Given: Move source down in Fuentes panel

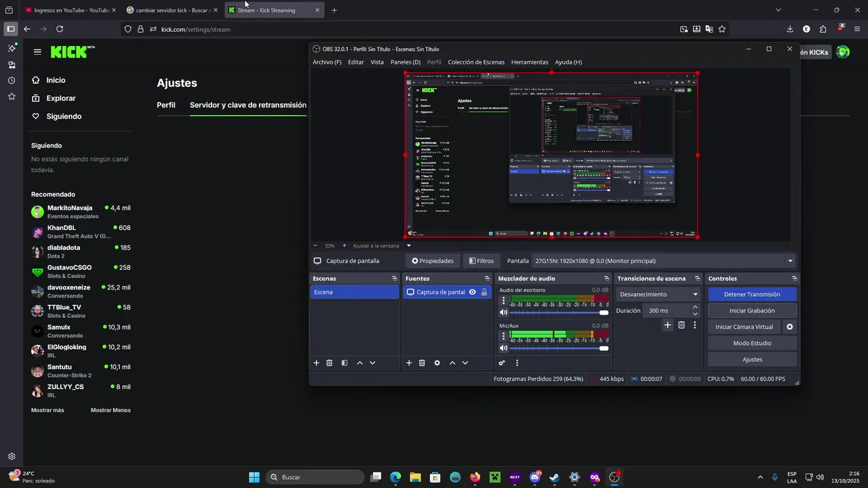Looking at the screenshot, I should coord(465,363).
